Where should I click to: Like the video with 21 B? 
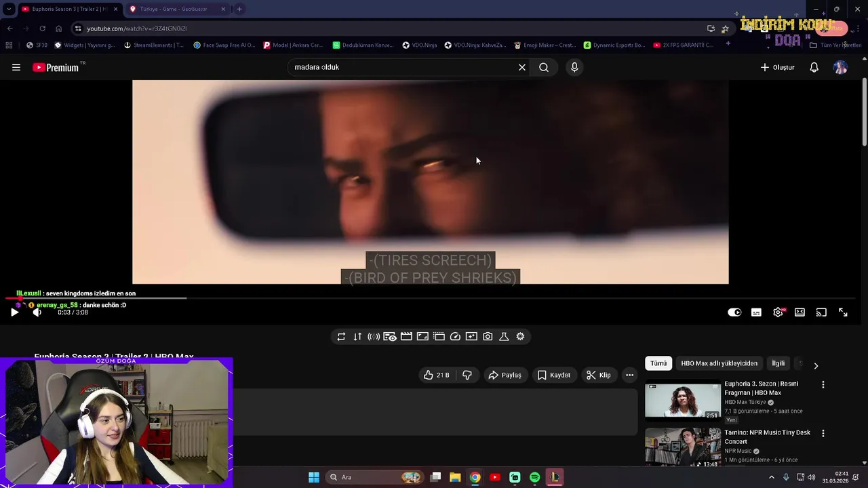click(x=436, y=375)
